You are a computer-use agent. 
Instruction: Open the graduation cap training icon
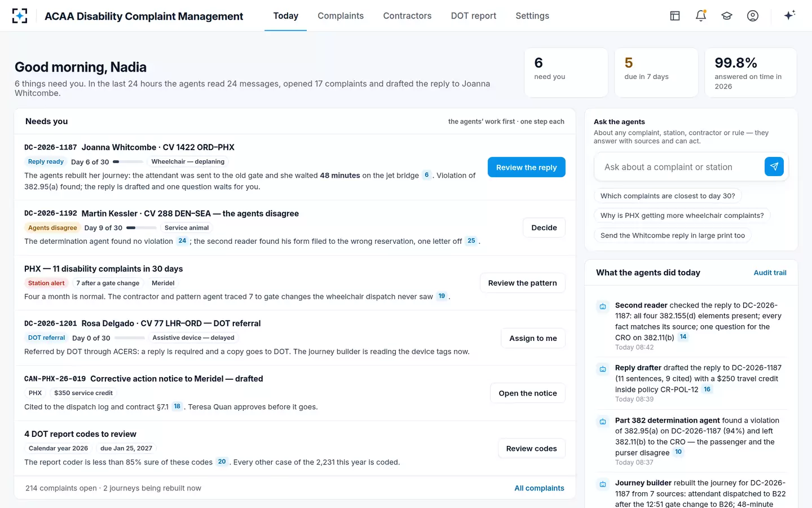click(x=727, y=16)
